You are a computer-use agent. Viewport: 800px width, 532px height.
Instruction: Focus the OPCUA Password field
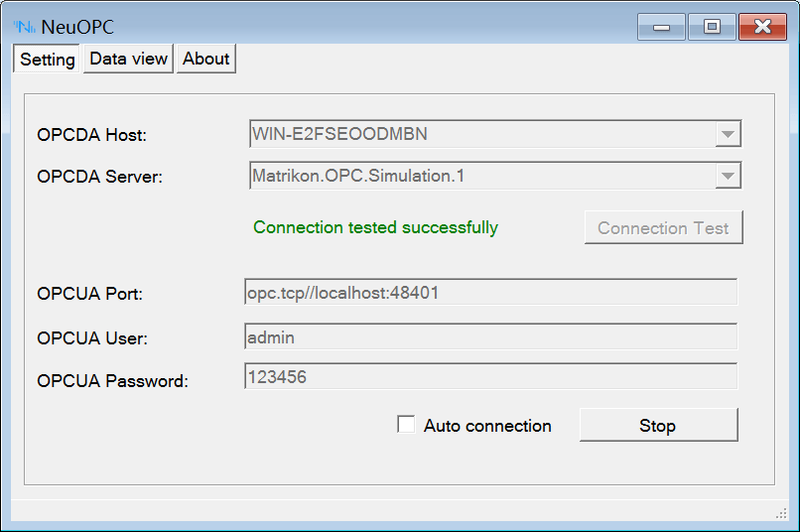coord(490,376)
